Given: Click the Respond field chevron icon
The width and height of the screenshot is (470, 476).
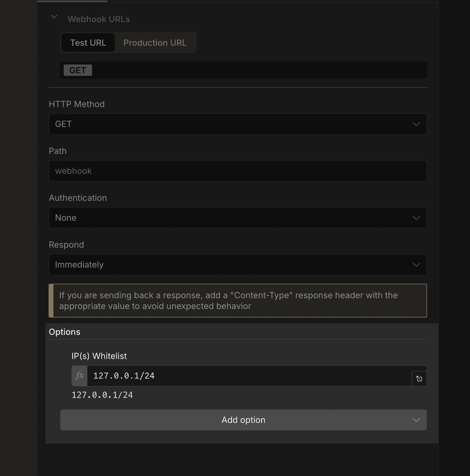Looking at the screenshot, I should tap(416, 264).
